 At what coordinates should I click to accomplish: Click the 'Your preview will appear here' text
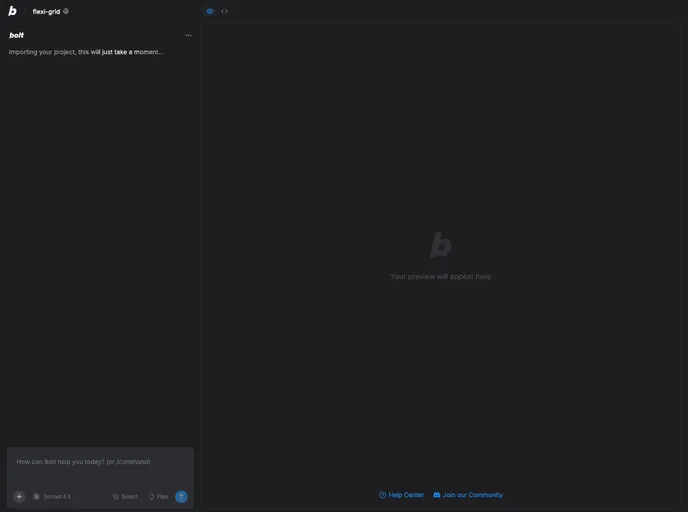tap(440, 276)
